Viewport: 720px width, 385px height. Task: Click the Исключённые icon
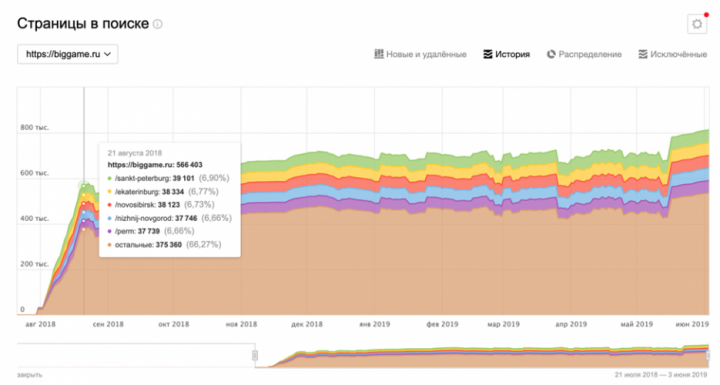(643, 54)
